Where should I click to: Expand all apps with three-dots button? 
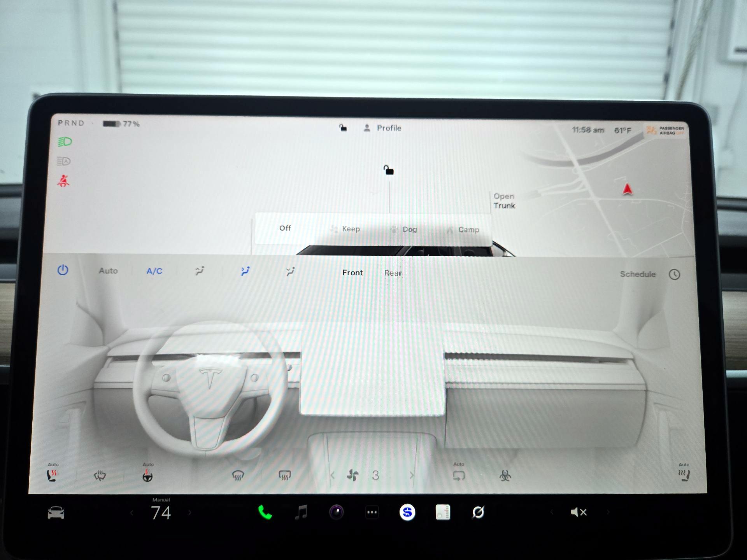(x=372, y=512)
